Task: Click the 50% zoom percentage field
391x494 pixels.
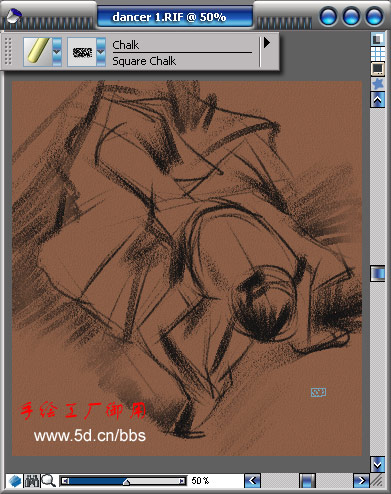Action: pyautogui.click(x=200, y=481)
